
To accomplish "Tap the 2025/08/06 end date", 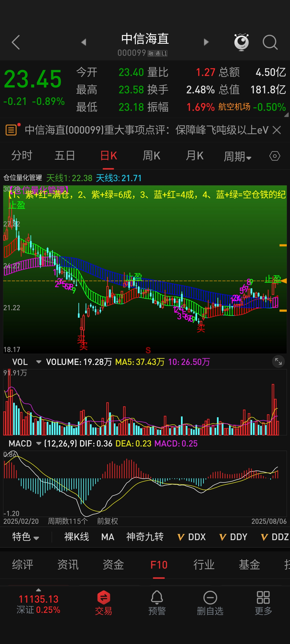I will coord(269,521).
